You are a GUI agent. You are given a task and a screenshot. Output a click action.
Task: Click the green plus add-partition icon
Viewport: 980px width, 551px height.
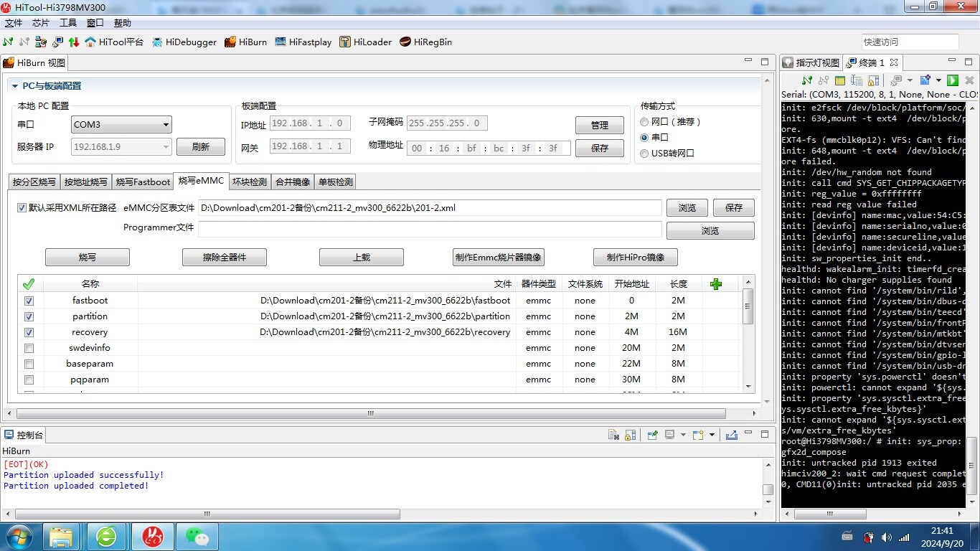click(x=715, y=284)
